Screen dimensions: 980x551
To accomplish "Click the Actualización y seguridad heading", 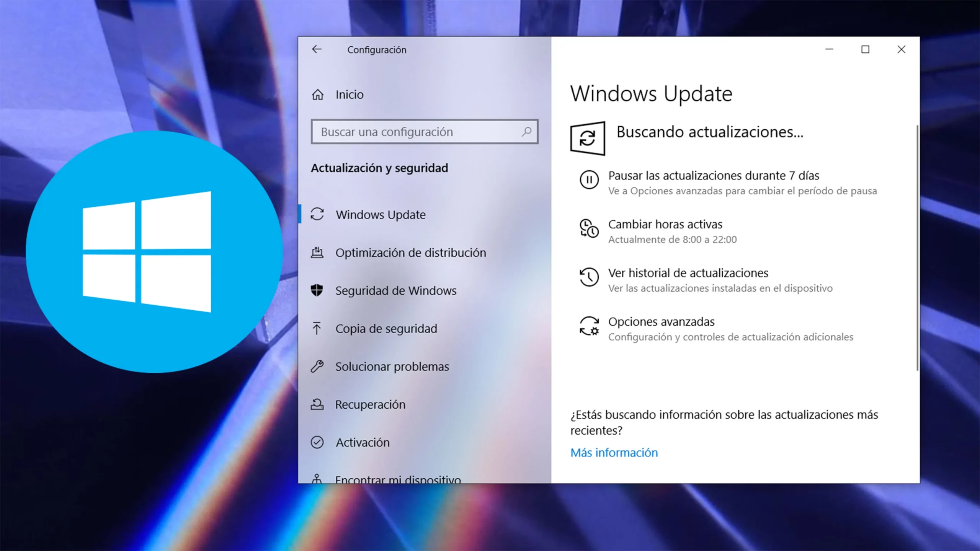I will pyautogui.click(x=379, y=168).
